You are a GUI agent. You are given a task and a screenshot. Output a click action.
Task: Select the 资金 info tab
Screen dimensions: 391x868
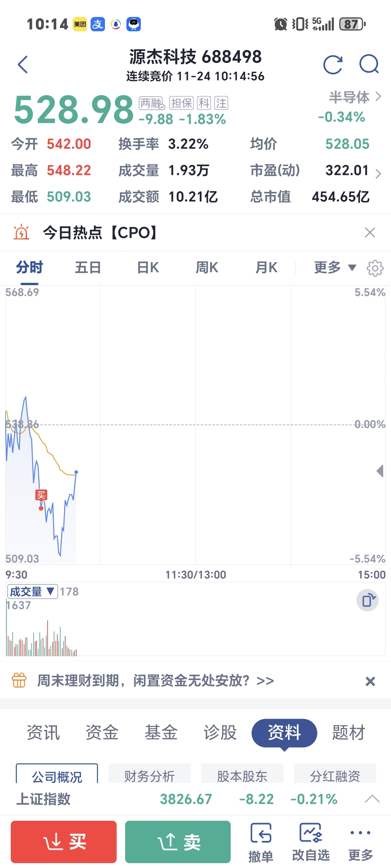click(x=102, y=732)
